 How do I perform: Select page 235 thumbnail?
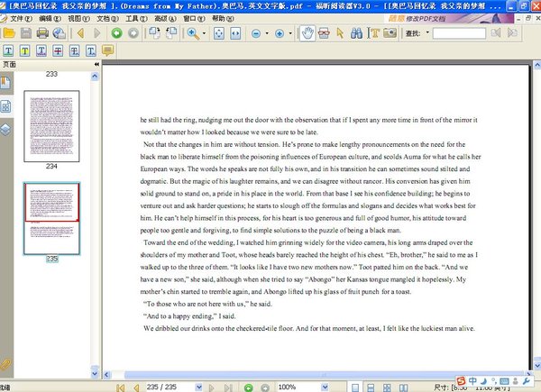(x=51, y=219)
